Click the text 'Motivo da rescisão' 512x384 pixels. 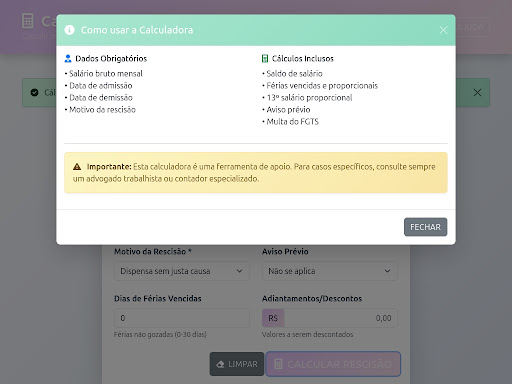point(102,110)
